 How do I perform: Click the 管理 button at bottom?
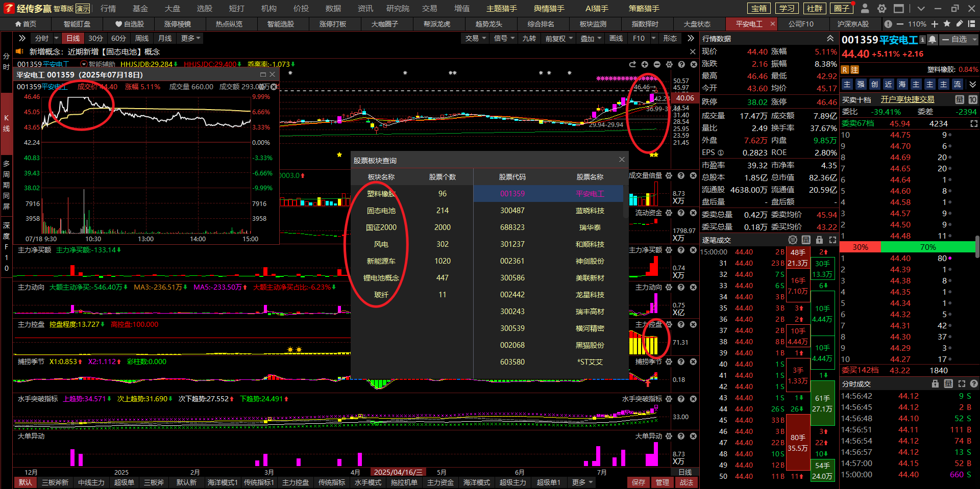pos(663,482)
